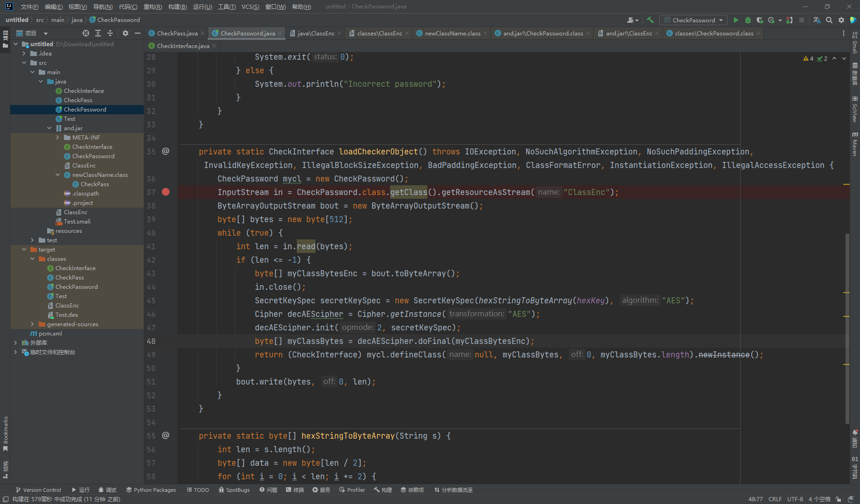This screenshot has width=860, height=504.
Task: Click the 48:77 cursor position indicator
Action: tap(755, 499)
